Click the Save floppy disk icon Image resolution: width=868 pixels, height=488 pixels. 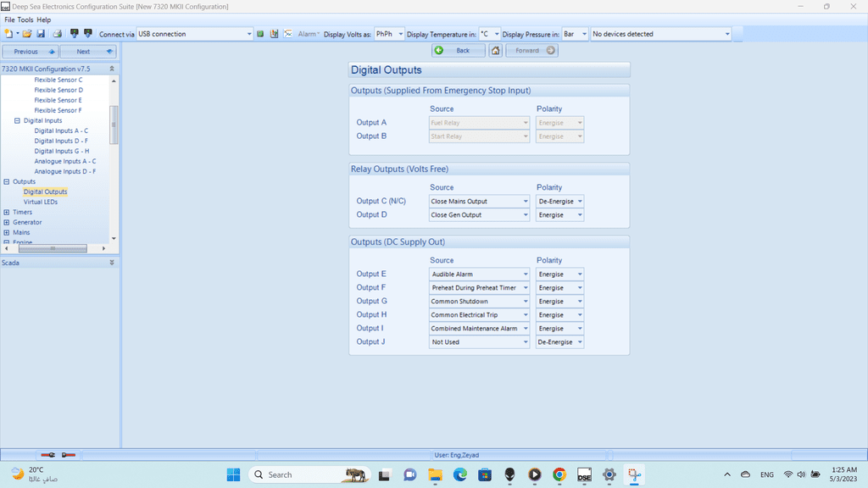pos(41,34)
